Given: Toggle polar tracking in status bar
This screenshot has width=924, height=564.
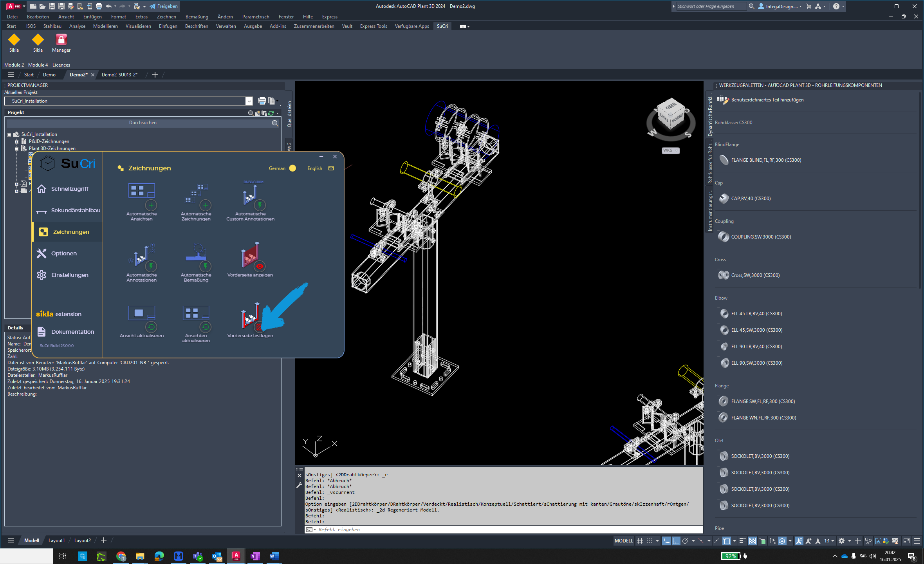Looking at the screenshot, I should [x=685, y=541].
